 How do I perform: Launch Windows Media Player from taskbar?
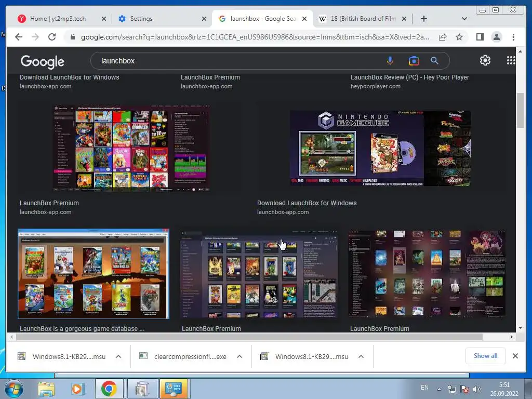click(x=77, y=389)
